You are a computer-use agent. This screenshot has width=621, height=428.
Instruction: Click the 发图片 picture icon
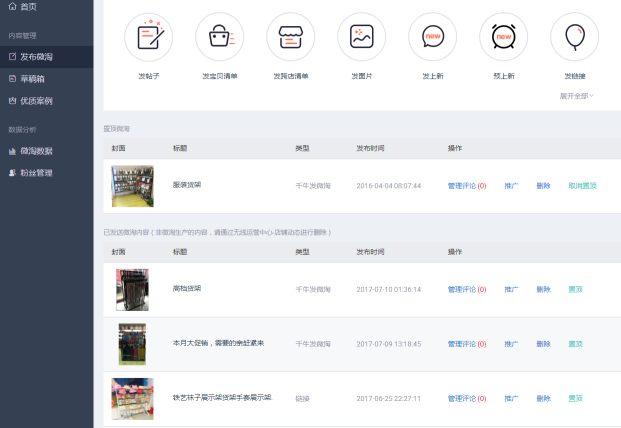361,37
